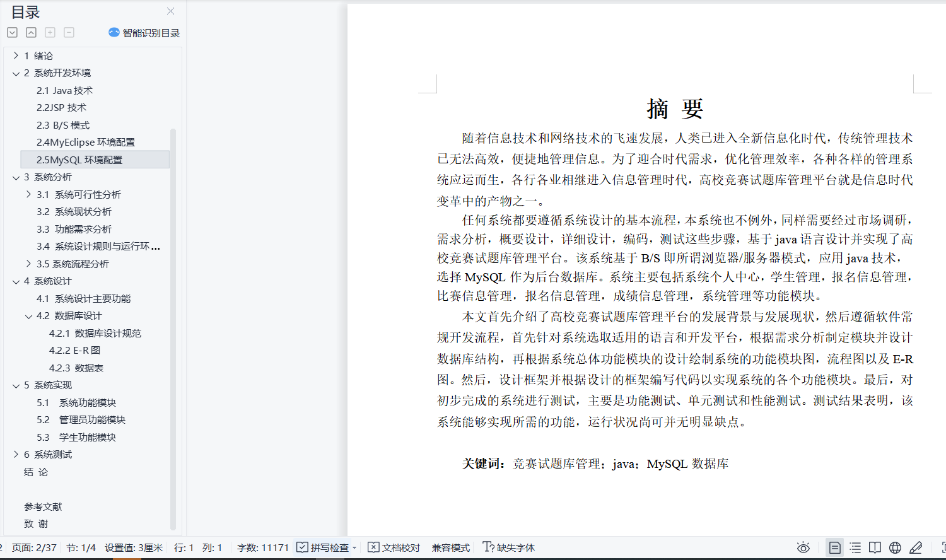Expand the 6 系统测试 chapter

click(x=16, y=454)
